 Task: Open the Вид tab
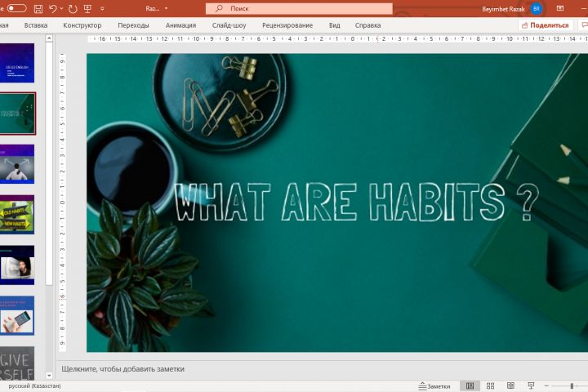pyautogui.click(x=334, y=25)
